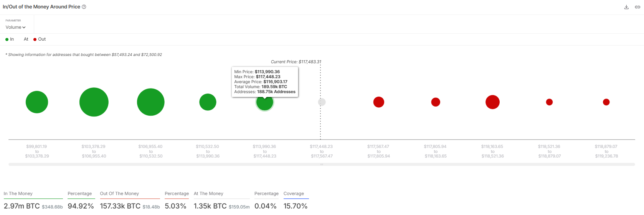
Task: Toggle the green In legend item
Action: pyautogui.click(x=10, y=39)
